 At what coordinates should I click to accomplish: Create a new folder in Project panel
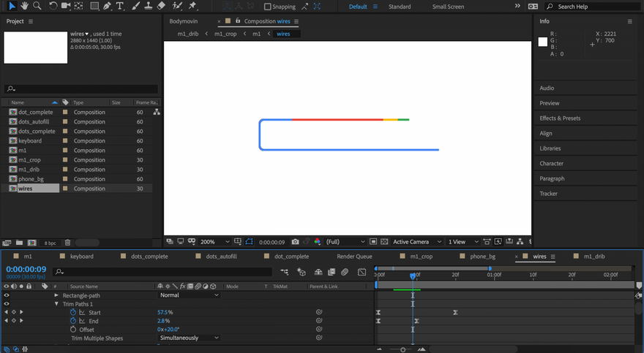coord(19,243)
